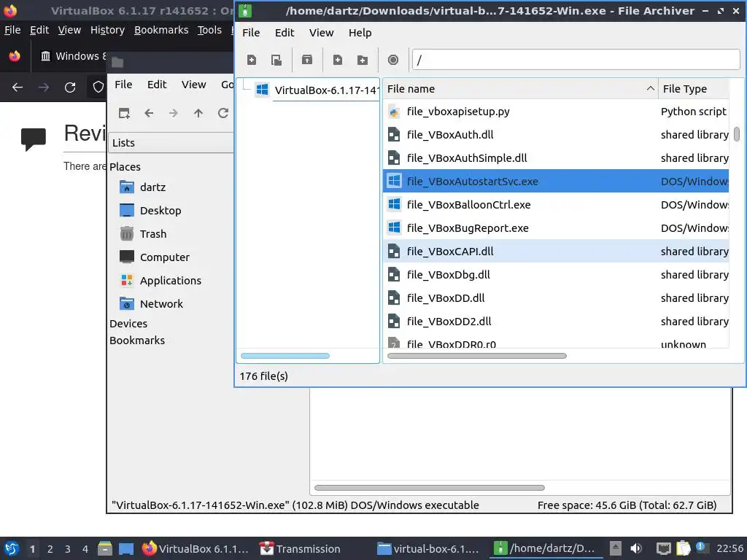The width and height of the screenshot is (747, 560).
Task: Select file_VBoxDbg.dll row
Action: (x=556, y=275)
